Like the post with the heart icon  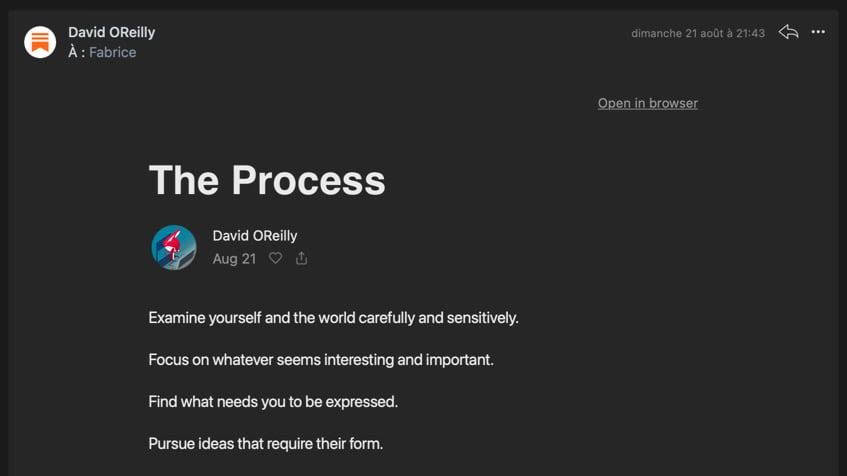click(275, 258)
